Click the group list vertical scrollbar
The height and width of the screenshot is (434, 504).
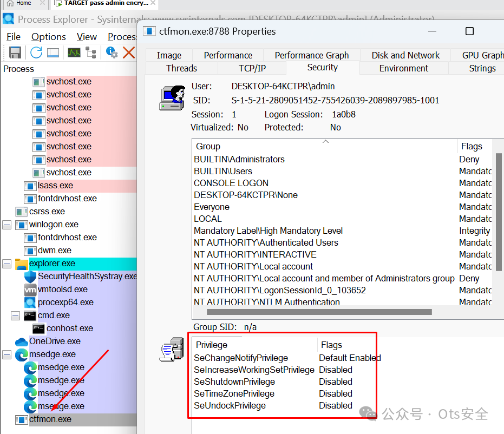click(499, 212)
